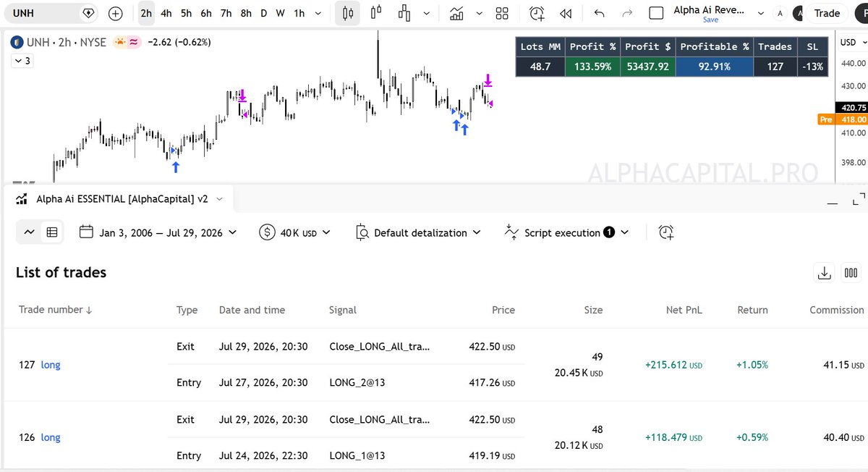
Task: Undo the last chart action
Action: [599, 13]
